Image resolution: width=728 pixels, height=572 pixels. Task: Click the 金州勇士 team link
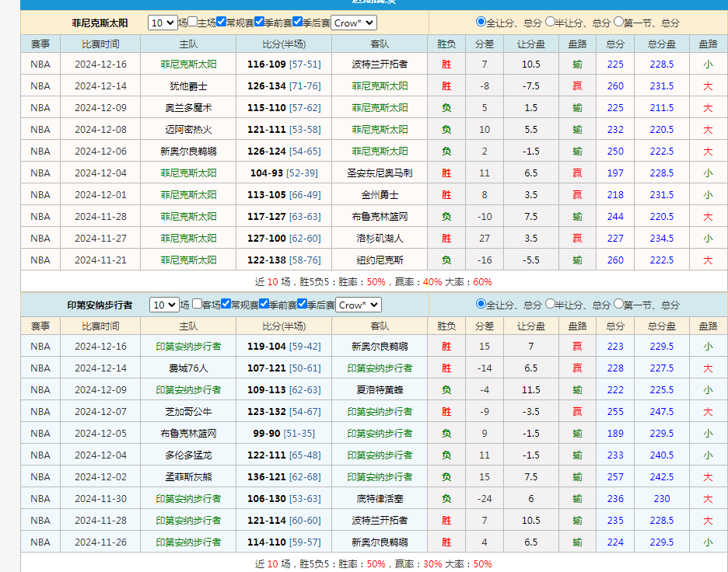point(380,194)
